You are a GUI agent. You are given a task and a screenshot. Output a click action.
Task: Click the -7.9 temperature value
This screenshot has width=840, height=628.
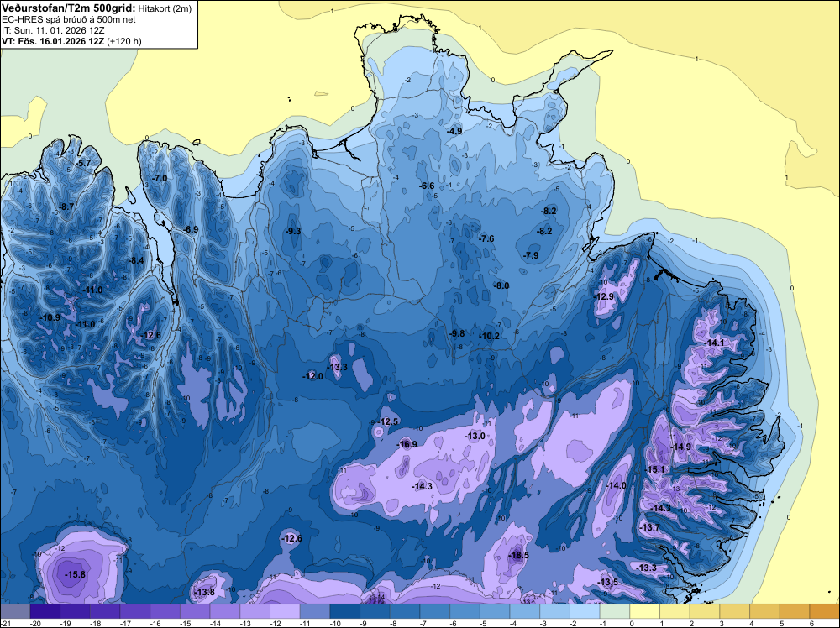tap(531, 255)
